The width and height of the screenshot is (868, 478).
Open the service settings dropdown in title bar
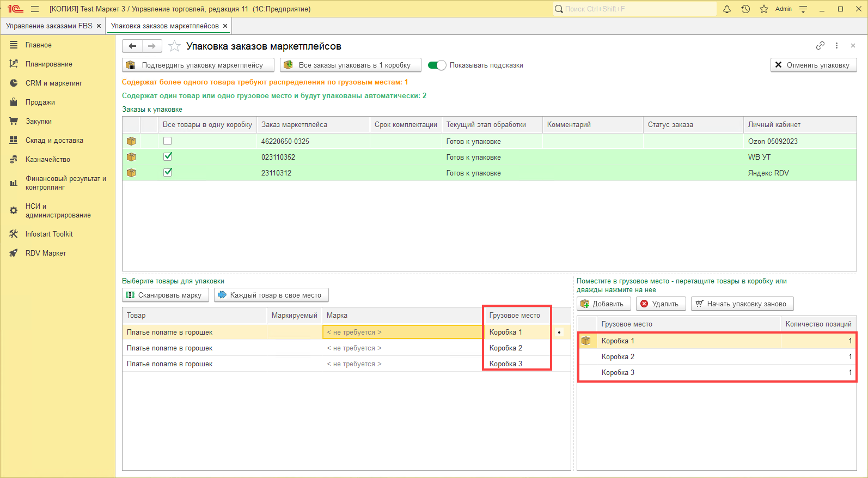point(803,9)
